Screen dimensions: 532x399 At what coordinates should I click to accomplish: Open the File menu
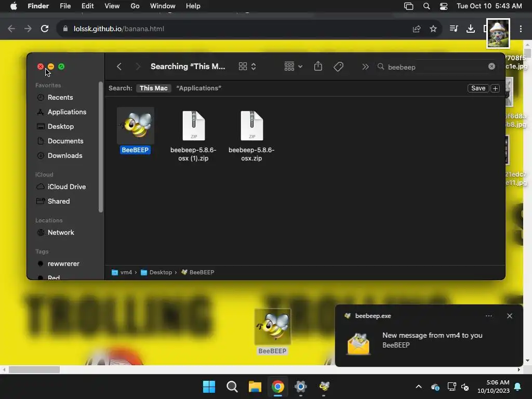click(65, 6)
